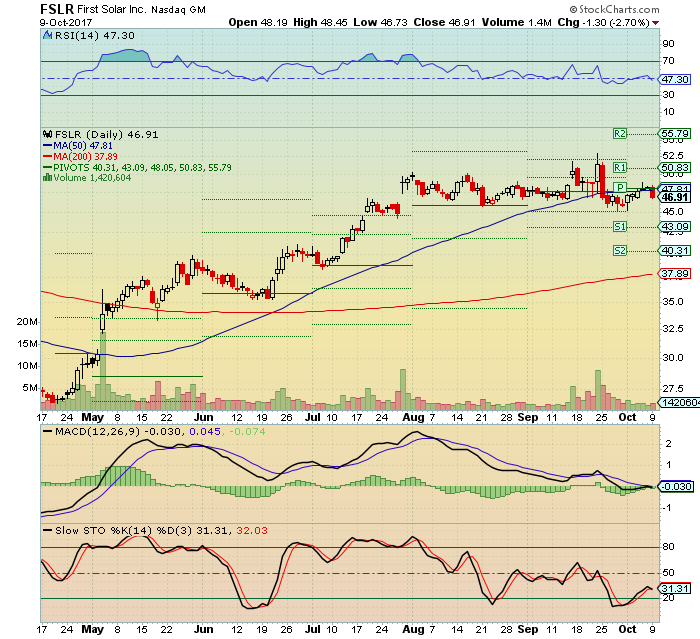Click the 31.31 stochastic value tag
The width and height of the screenshot is (700, 639).
click(x=675, y=589)
